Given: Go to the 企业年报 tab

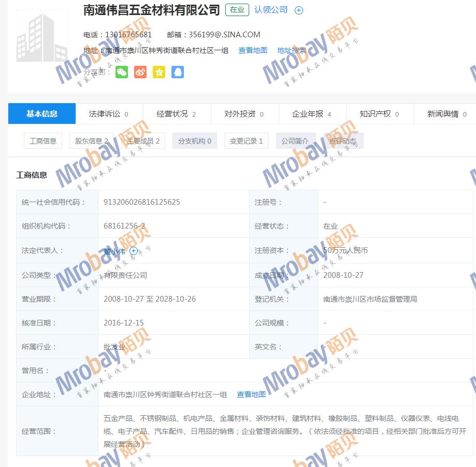Looking at the screenshot, I should click(x=312, y=114).
